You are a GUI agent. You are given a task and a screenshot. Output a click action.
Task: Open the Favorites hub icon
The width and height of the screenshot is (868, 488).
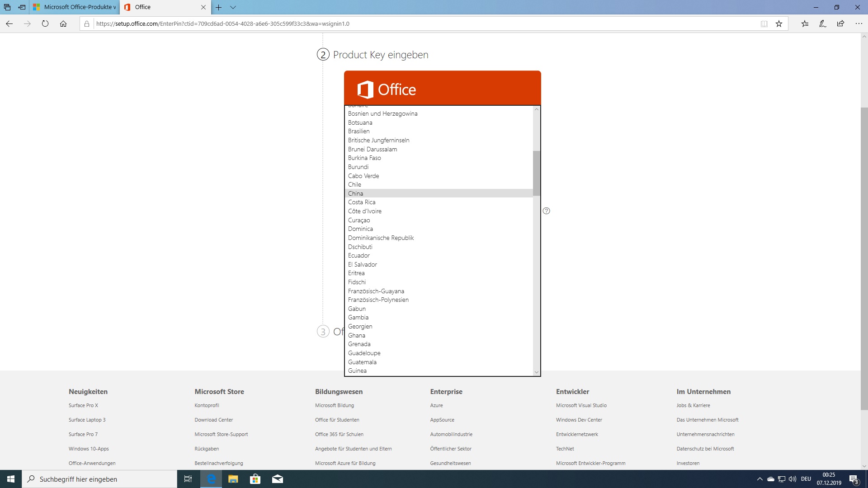pos(805,24)
